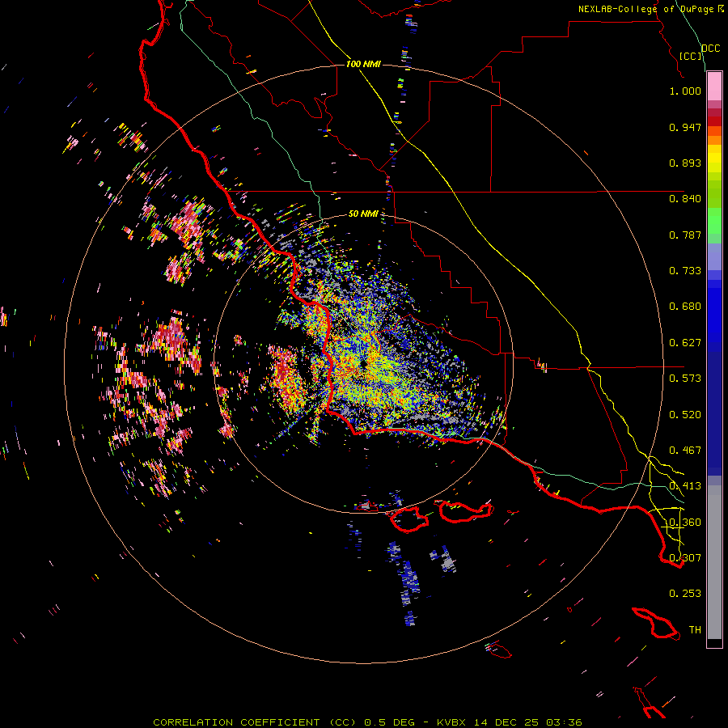Select the 0.253 scale value

click(685, 594)
